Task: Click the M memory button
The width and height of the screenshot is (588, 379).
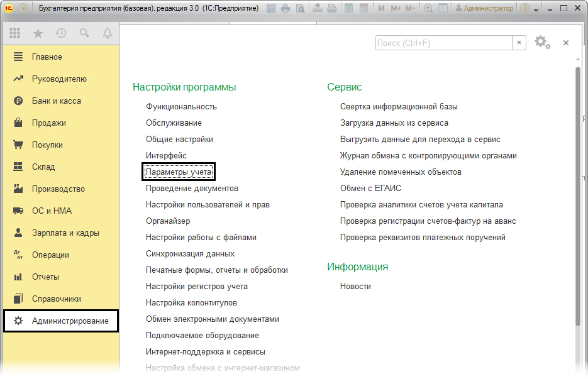Action: click(381, 8)
